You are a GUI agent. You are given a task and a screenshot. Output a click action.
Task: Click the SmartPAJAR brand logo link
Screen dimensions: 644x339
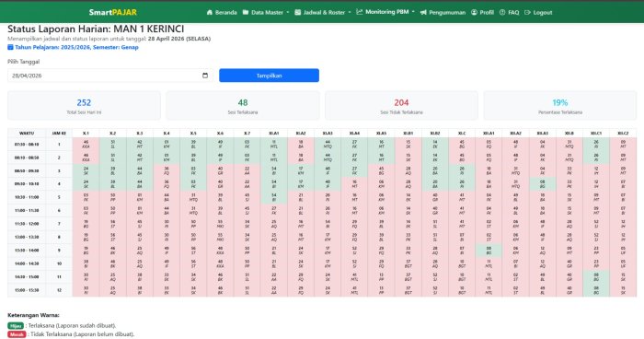click(x=112, y=12)
